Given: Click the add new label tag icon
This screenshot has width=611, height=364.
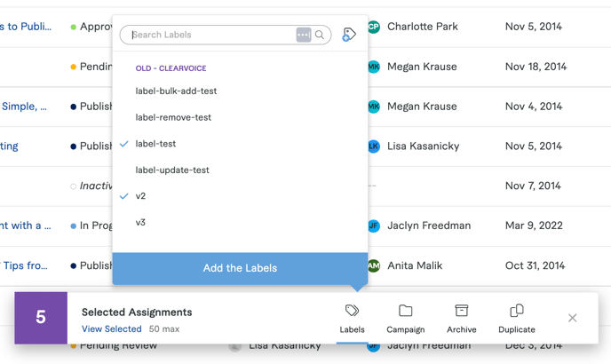Looking at the screenshot, I should 349,35.
